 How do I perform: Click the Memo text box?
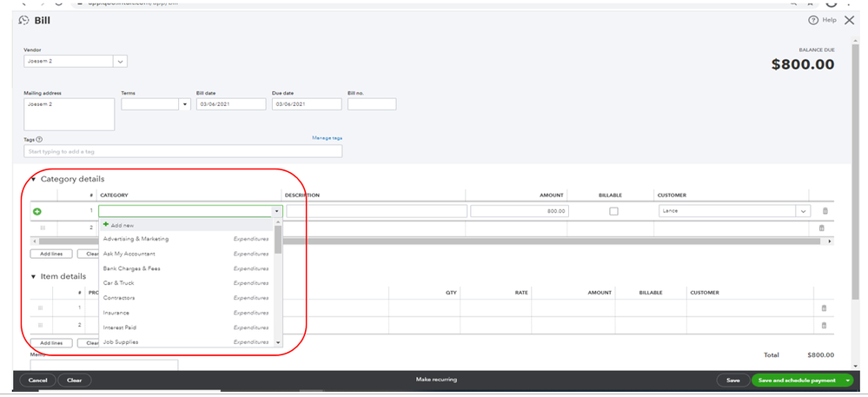(104, 364)
